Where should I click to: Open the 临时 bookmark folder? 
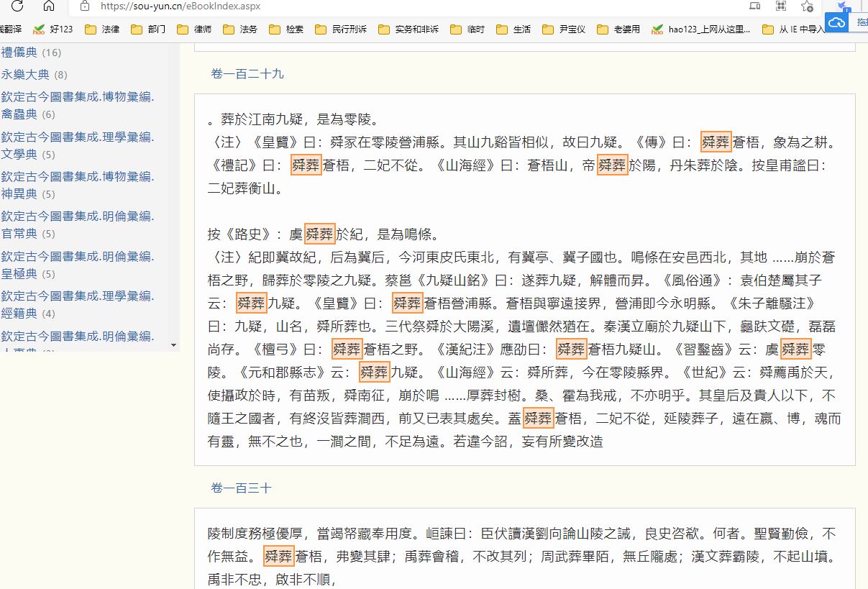(467, 29)
